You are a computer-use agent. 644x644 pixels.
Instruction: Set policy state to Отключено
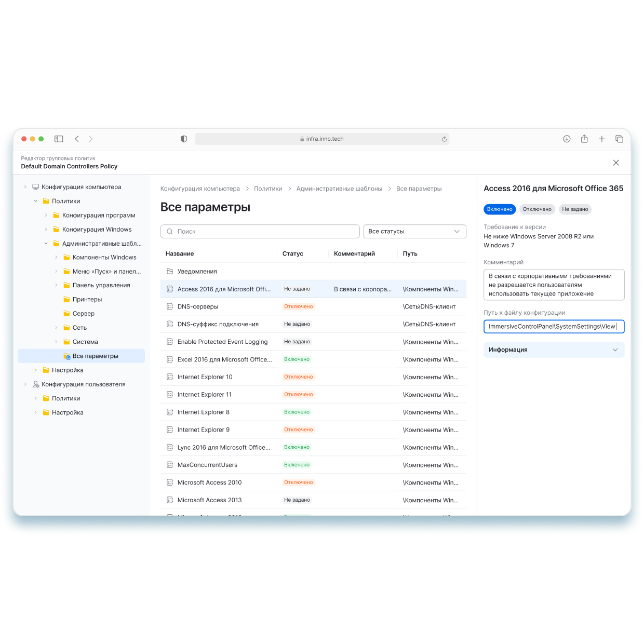(x=537, y=209)
